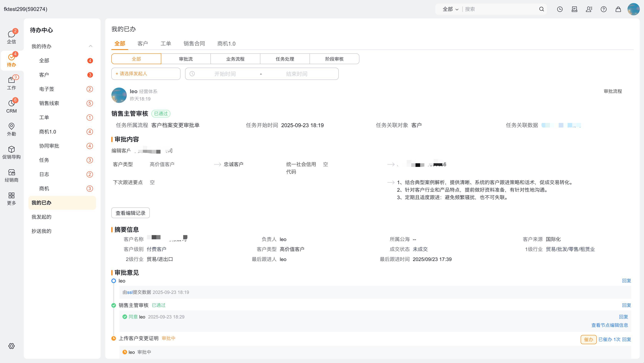Viewport: 644px width, 363px height.
Task: Open the 请选择发起人 selector
Action: (146, 74)
